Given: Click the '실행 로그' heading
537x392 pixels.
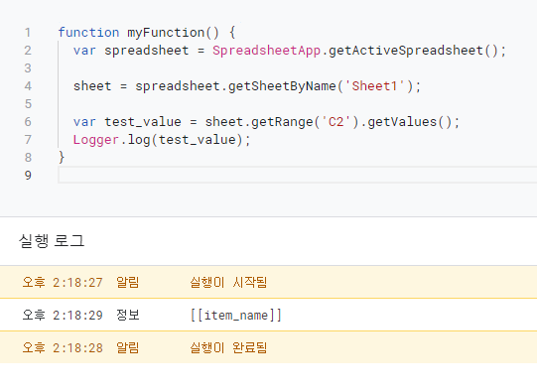Looking at the screenshot, I should click(x=52, y=241).
